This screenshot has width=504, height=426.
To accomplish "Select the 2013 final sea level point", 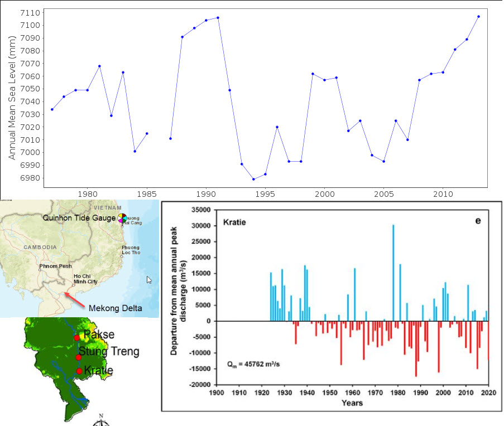I will [479, 16].
